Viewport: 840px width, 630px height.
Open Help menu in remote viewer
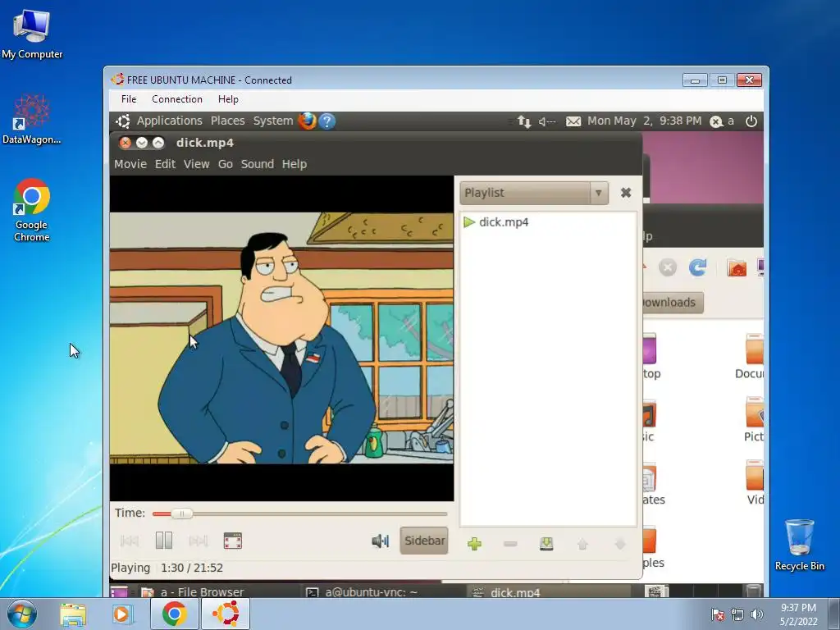point(228,99)
